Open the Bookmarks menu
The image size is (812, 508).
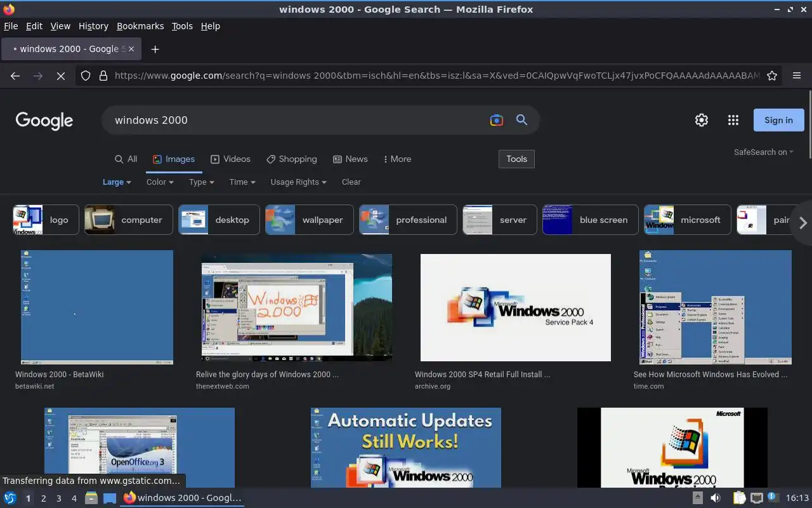pyautogui.click(x=140, y=26)
